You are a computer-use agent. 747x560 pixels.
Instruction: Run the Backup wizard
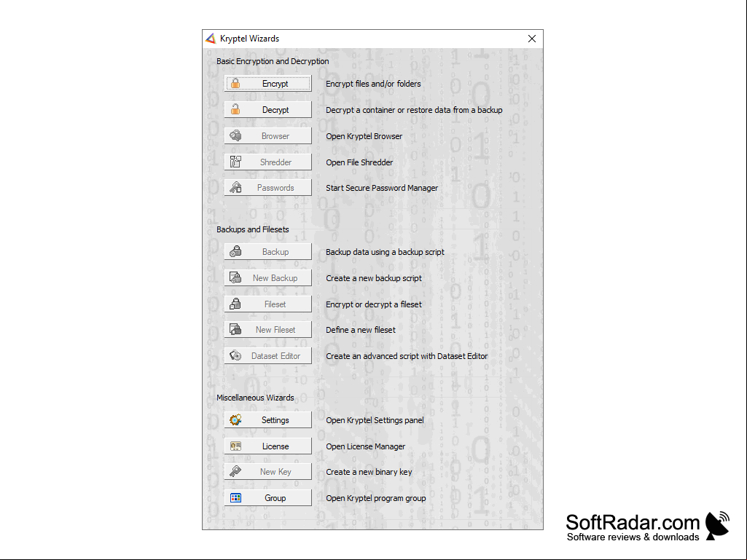267,251
